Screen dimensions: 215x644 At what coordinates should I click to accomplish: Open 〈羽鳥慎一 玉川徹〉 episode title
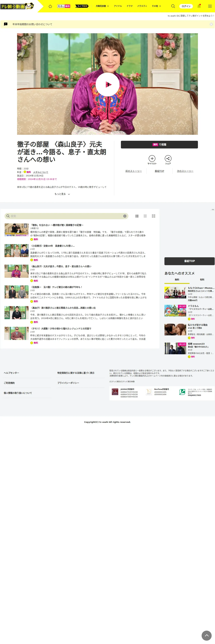56,287
